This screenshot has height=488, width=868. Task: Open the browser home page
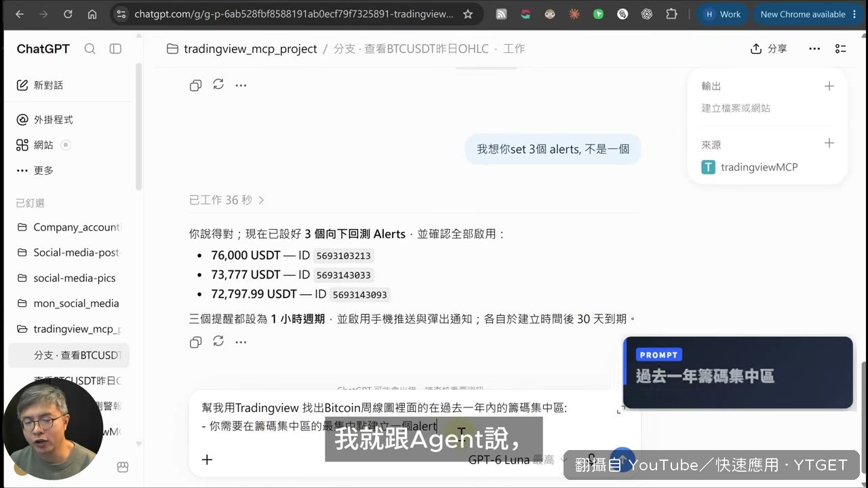[92, 14]
